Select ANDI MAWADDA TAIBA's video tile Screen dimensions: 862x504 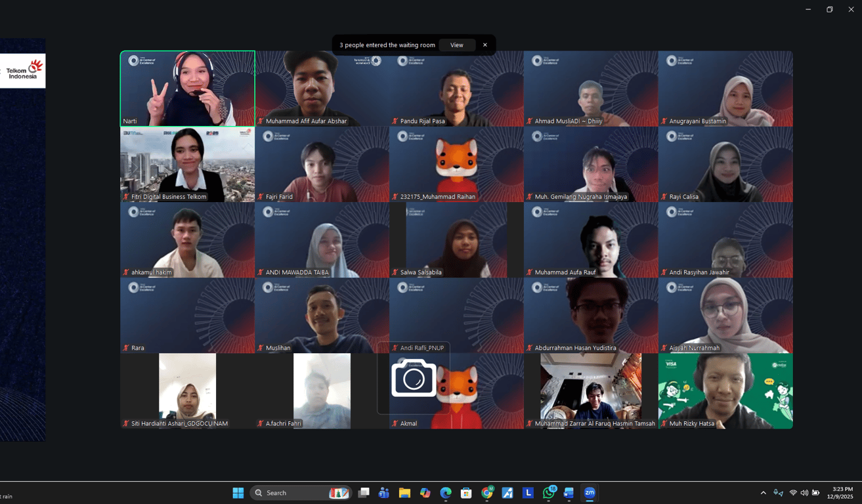[x=322, y=240]
